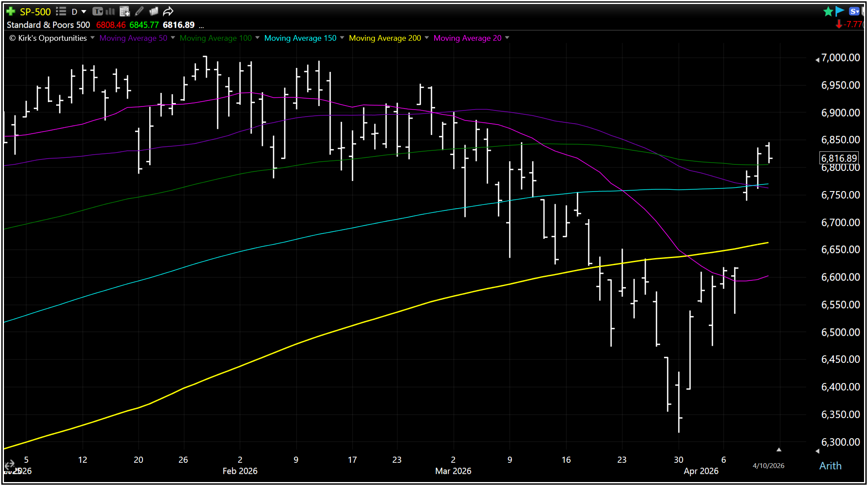Open the blue S dropdown button
The height and width of the screenshot is (486, 868).
pos(854,11)
